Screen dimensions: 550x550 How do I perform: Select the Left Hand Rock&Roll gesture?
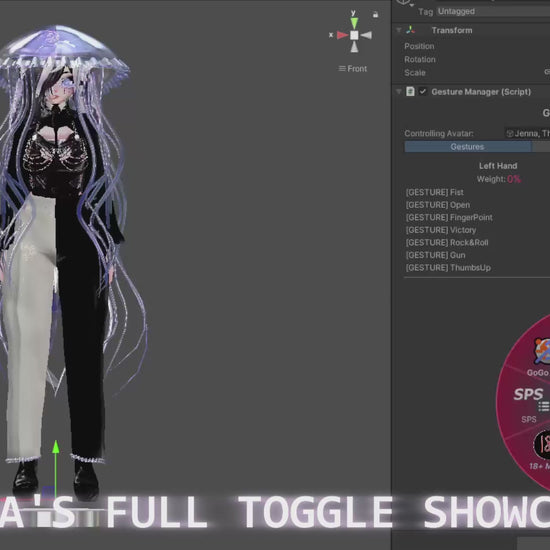447,243
